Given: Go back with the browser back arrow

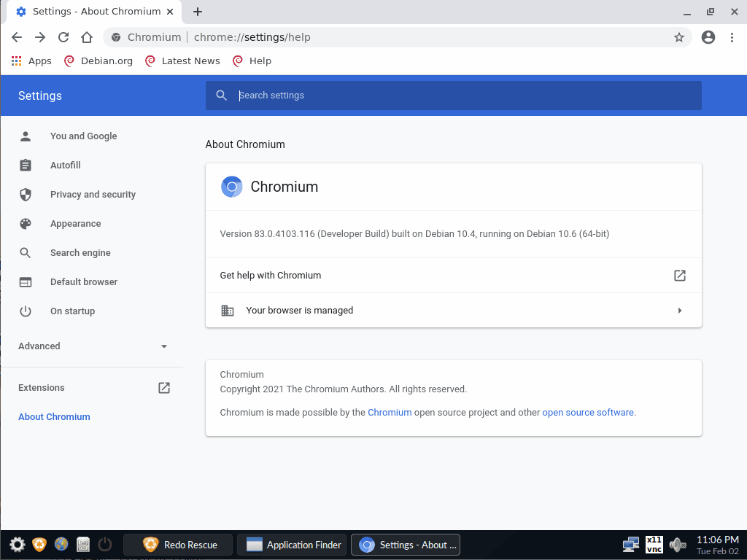Looking at the screenshot, I should (x=17, y=37).
